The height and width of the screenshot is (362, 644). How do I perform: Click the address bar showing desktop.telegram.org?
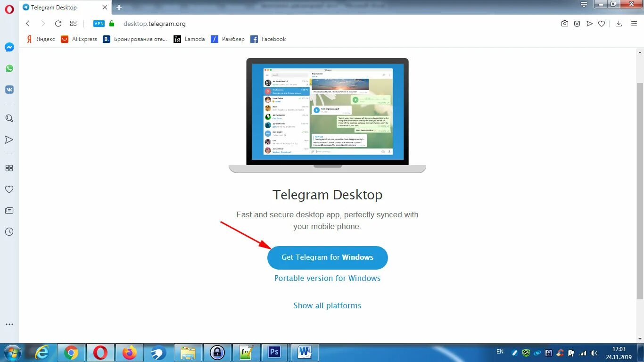coord(155,24)
